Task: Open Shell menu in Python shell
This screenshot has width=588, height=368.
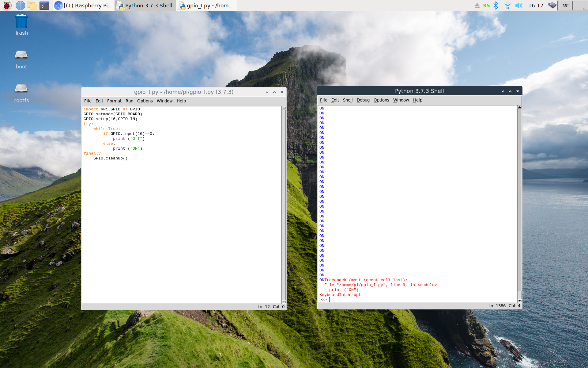Action: point(348,100)
